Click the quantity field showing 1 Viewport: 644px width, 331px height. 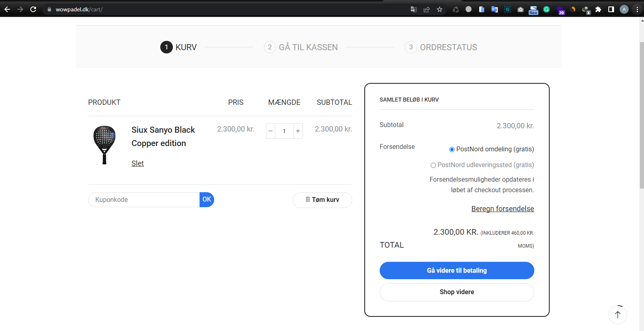point(284,131)
